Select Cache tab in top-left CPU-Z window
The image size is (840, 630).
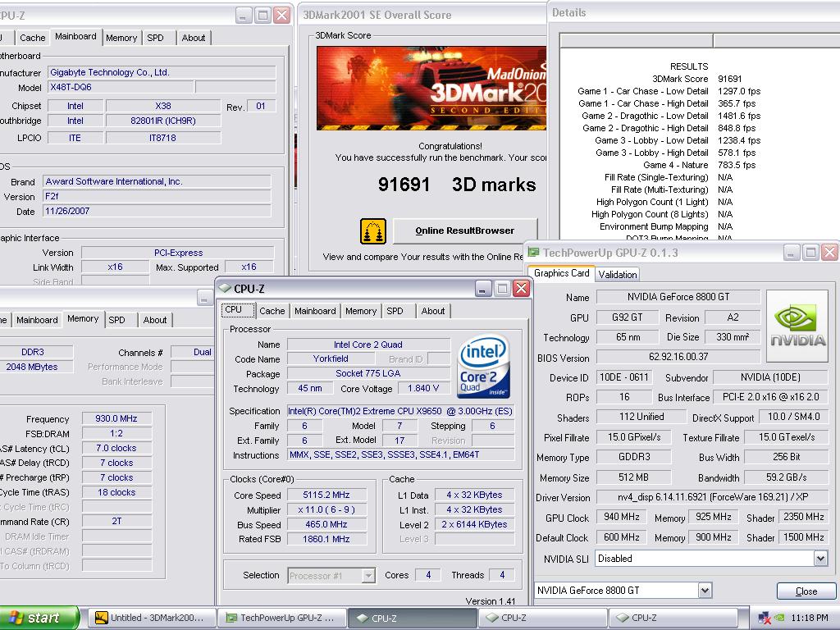(32, 38)
